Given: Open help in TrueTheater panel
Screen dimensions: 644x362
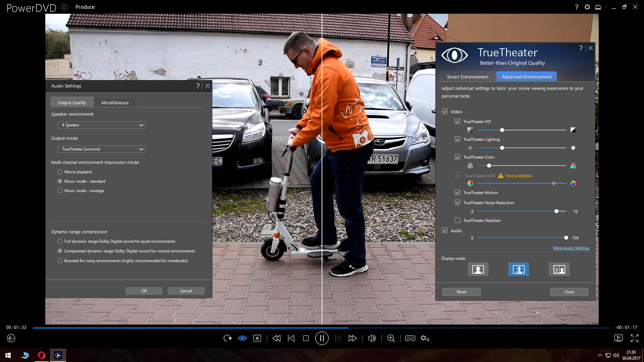Looking at the screenshot, I should tap(581, 48).
